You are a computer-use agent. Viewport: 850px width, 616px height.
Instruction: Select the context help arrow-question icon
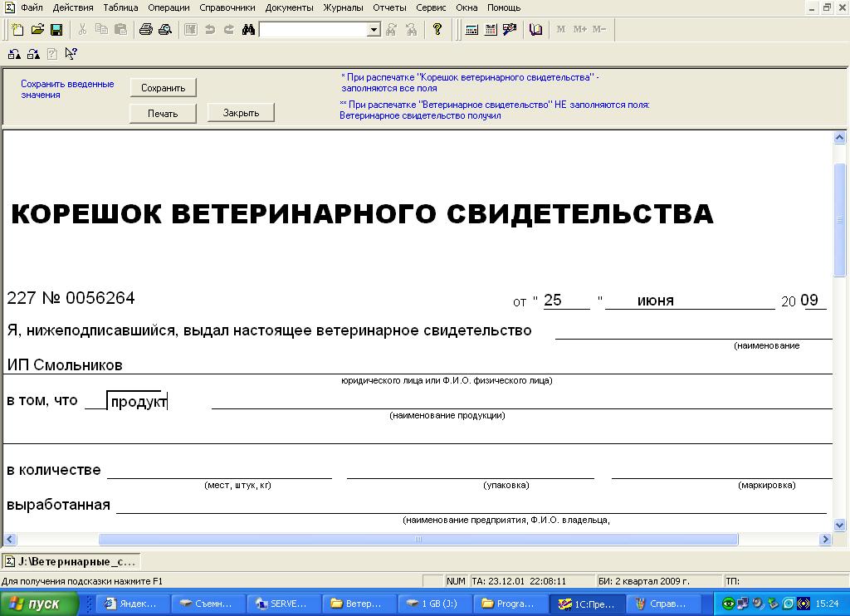click(x=71, y=51)
